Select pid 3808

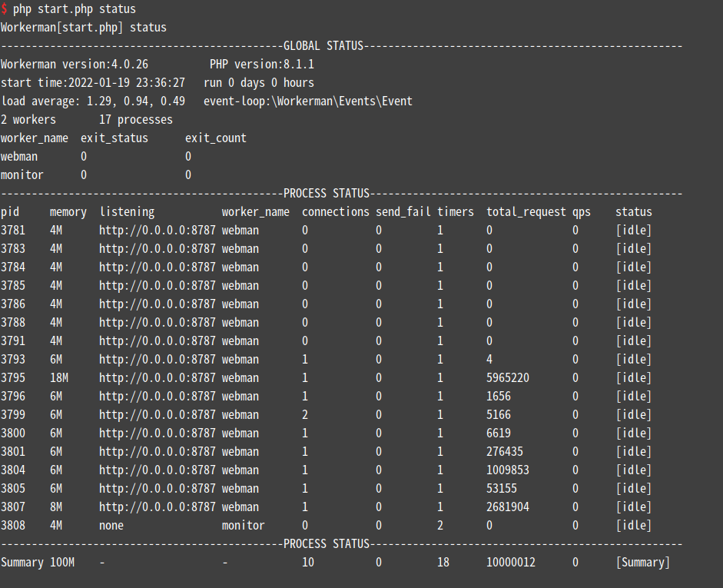(x=13, y=526)
